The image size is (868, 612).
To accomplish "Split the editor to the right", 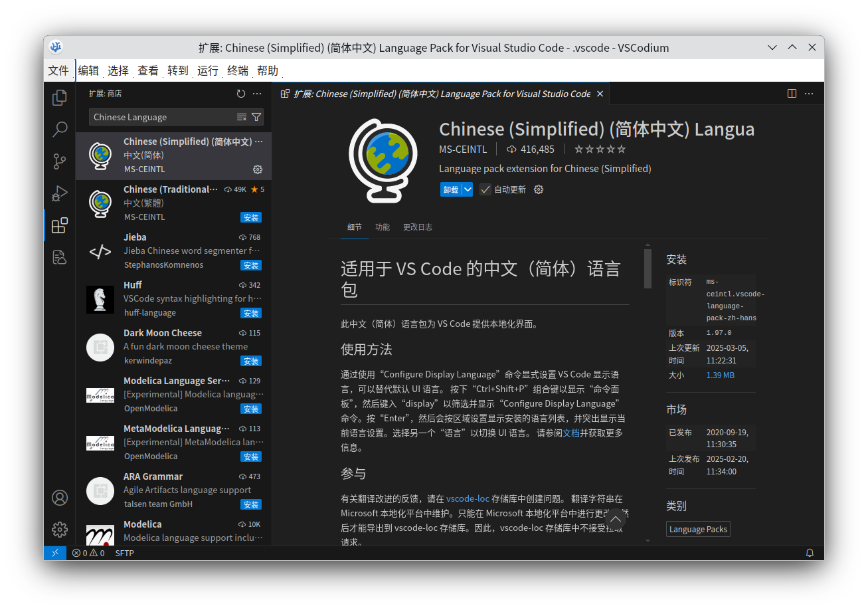I will 792,94.
